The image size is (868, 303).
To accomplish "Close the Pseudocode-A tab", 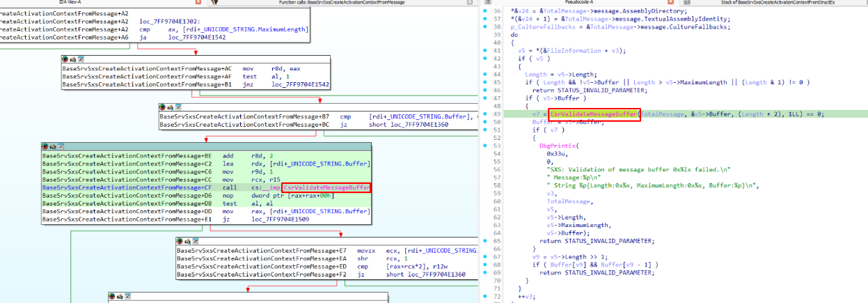I will [672, 3].
